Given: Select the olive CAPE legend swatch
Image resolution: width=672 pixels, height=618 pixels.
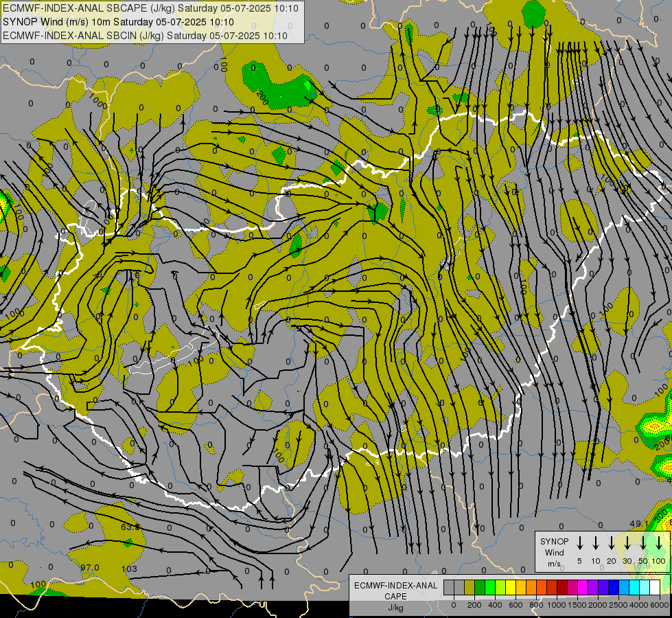Looking at the screenshot, I should pos(470,587).
